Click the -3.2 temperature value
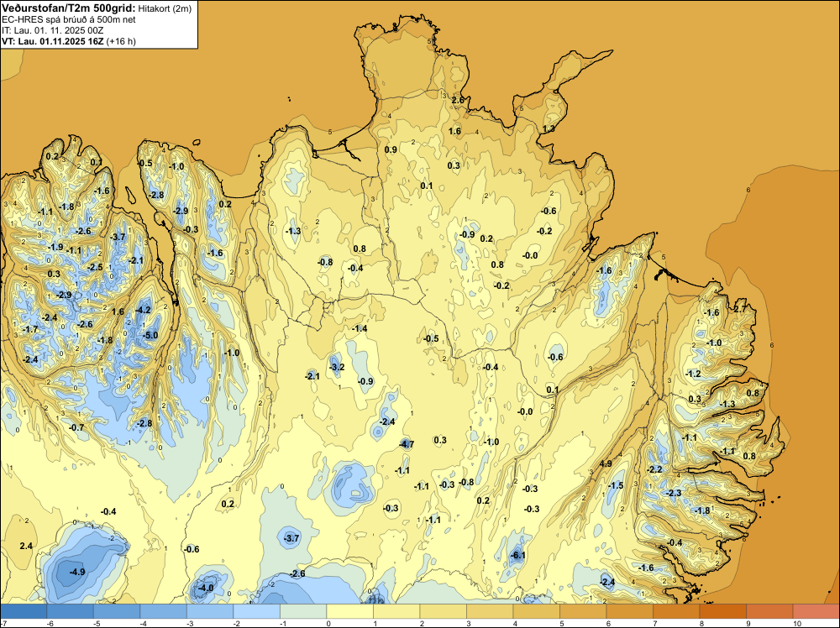 click(337, 367)
